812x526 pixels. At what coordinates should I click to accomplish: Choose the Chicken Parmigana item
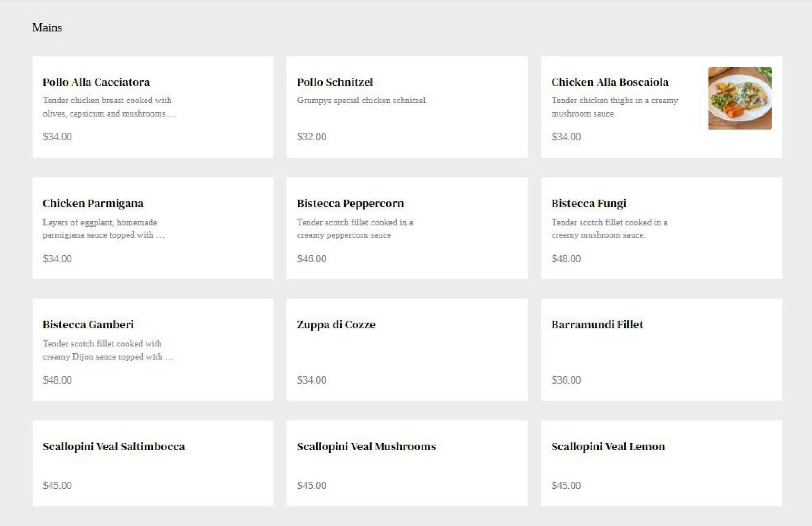(153, 228)
